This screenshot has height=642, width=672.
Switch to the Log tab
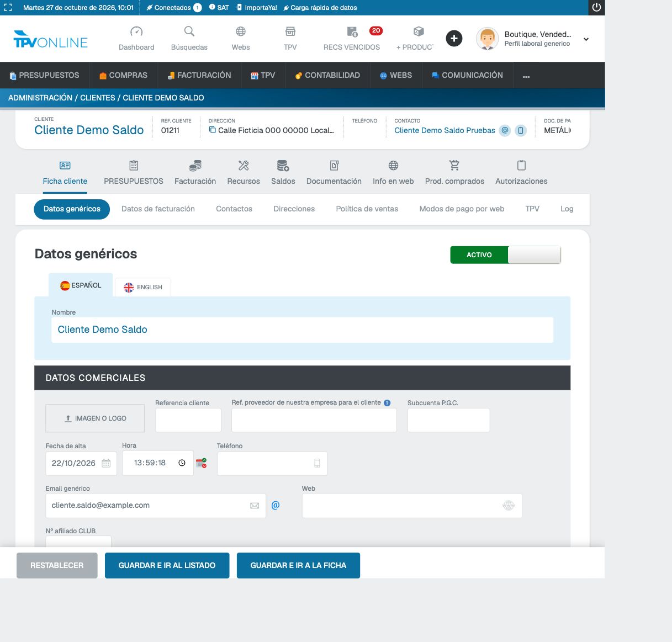pos(567,209)
